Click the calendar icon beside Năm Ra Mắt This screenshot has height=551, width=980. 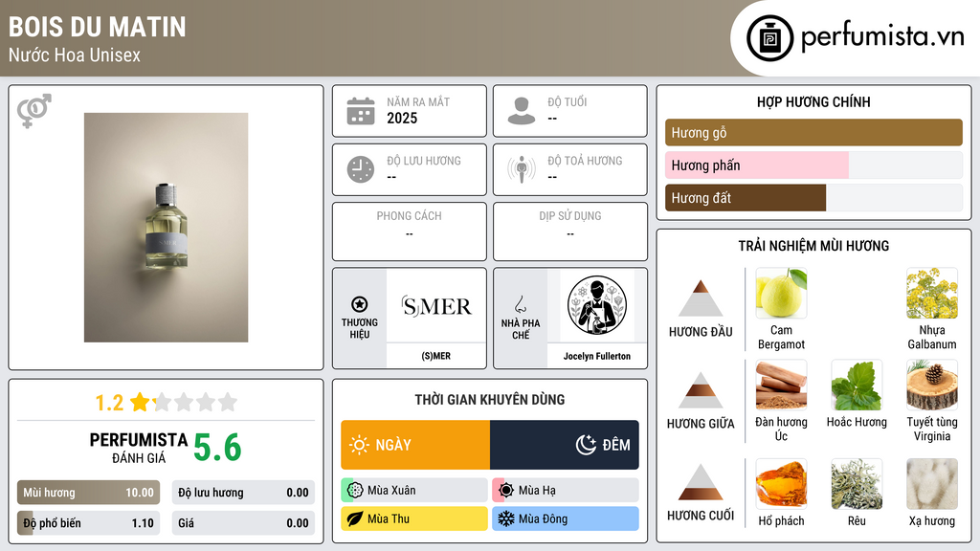361,111
